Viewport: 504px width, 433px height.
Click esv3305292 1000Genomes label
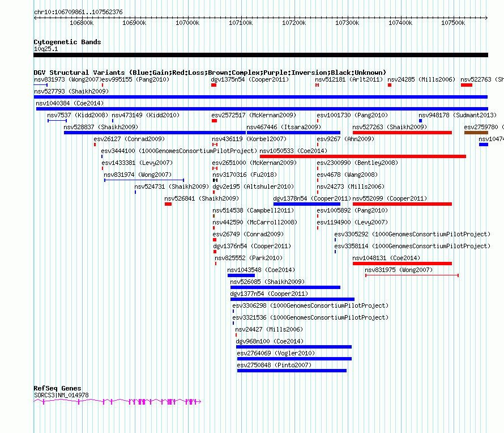(412, 234)
